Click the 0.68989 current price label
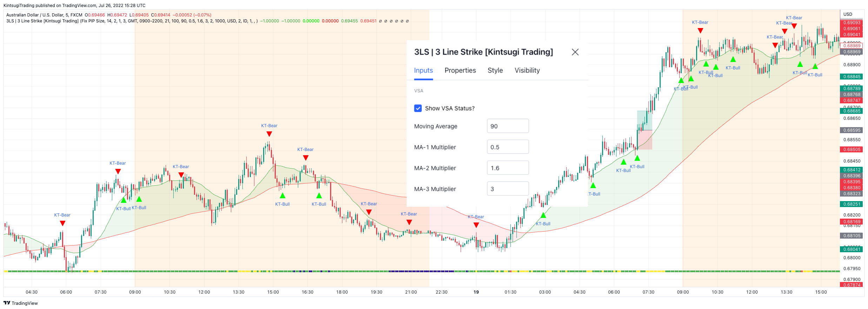Viewport: 868px width, 309px height. pos(852,46)
